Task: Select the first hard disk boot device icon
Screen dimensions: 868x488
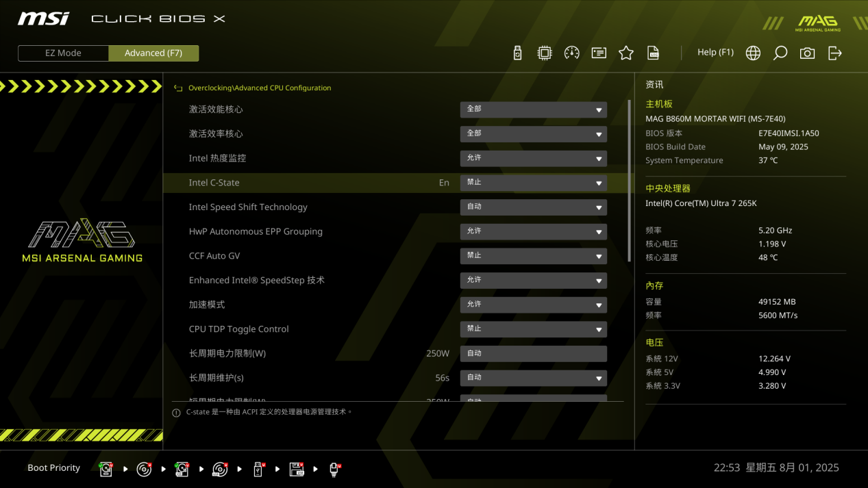Action: tap(106, 469)
